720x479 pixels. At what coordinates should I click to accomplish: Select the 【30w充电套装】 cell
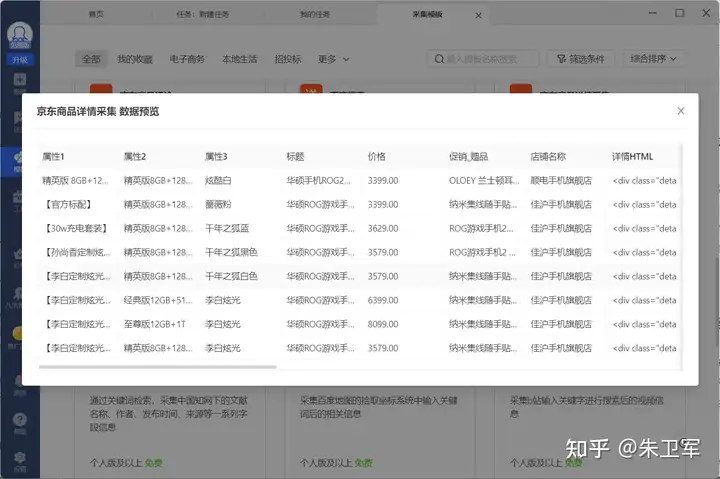(x=77, y=228)
